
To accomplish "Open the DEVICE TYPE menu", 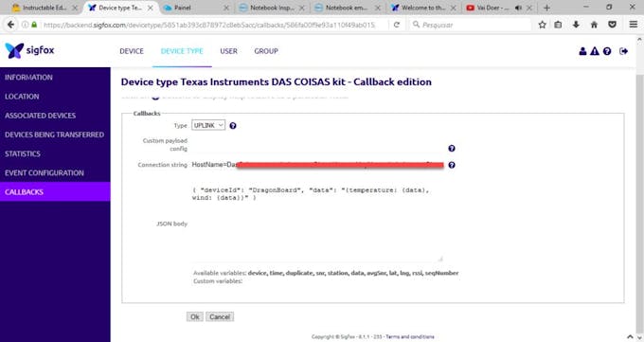I will [x=182, y=51].
